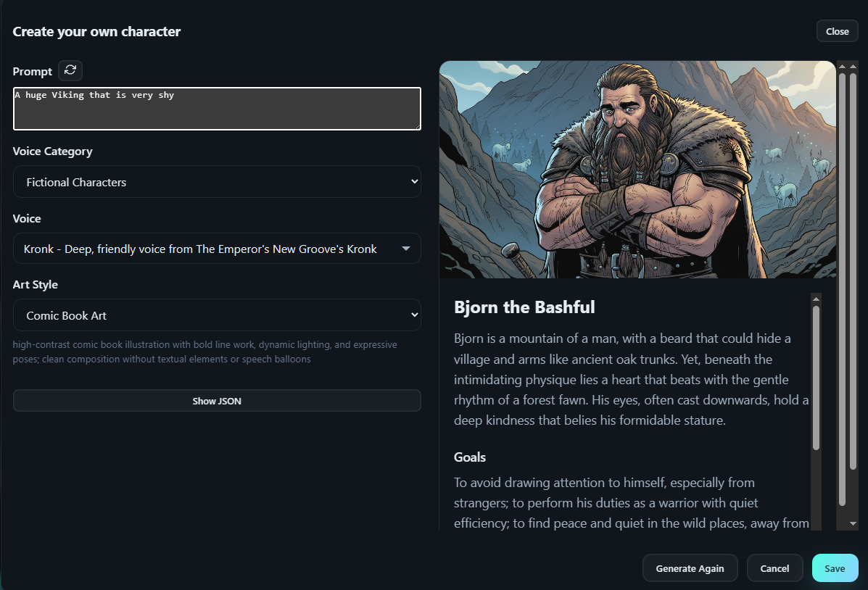Click the comic book art style description text
868x590 pixels.
tap(205, 352)
